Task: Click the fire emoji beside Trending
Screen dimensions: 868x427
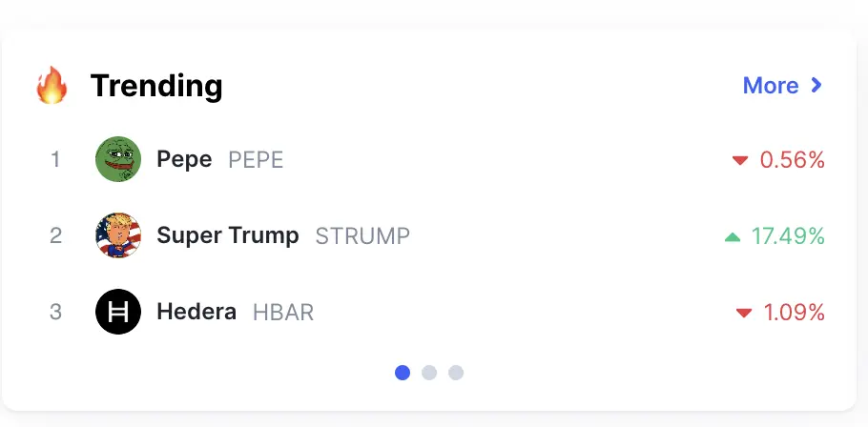Action: pos(52,85)
